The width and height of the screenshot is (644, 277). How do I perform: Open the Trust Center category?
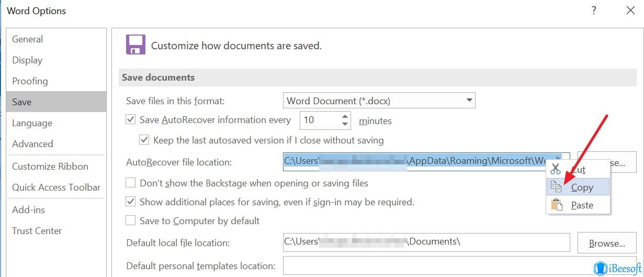(x=57, y=231)
